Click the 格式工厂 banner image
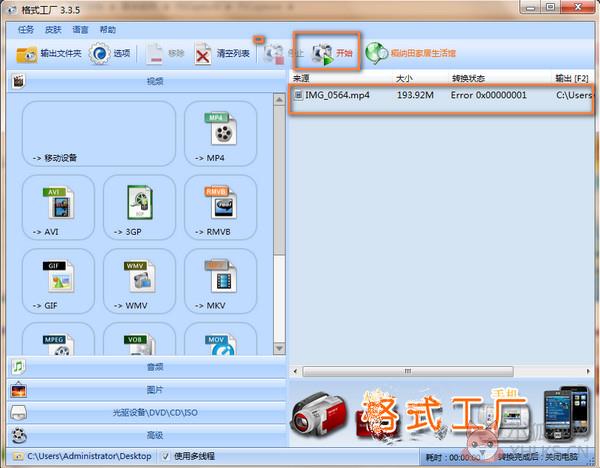Image resolution: width=600 pixels, height=468 pixels. (x=441, y=414)
